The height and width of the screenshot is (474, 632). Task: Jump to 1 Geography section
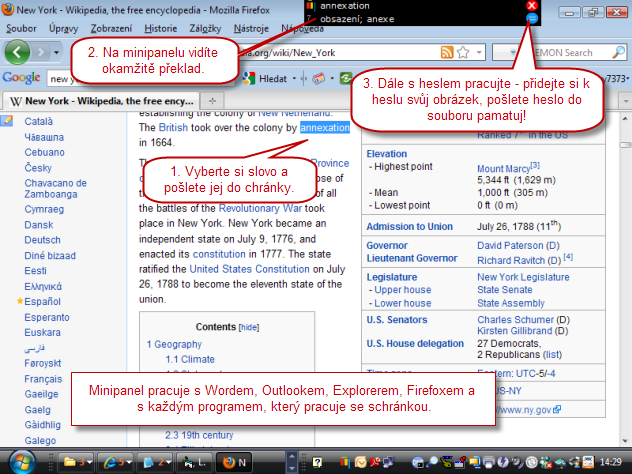174,344
